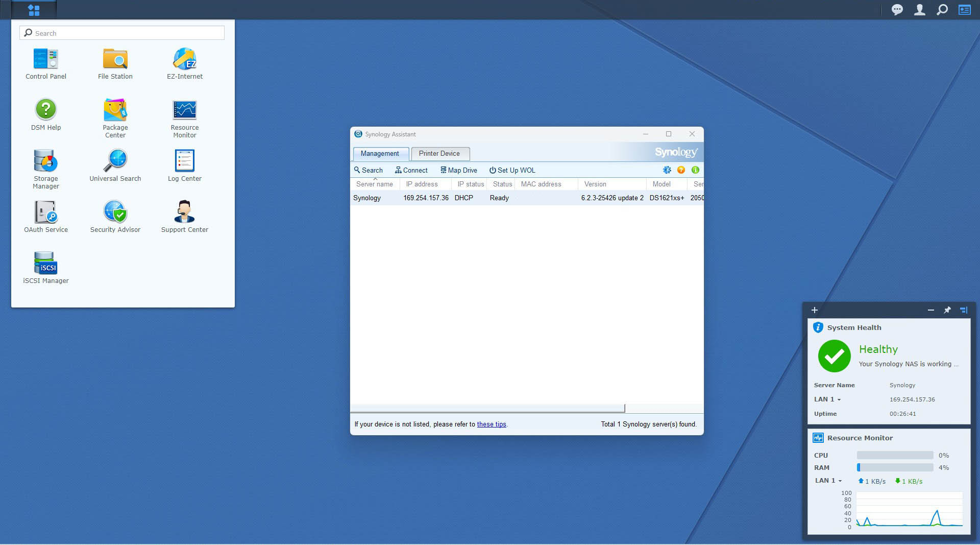Image resolution: width=980 pixels, height=545 pixels.
Task: Click network traffic graph in widget
Action: (909, 509)
